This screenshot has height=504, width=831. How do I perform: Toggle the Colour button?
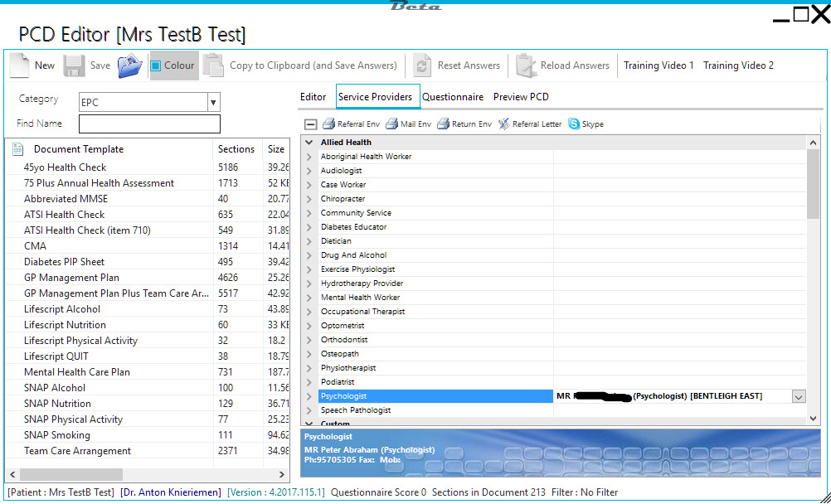click(x=173, y=65)
